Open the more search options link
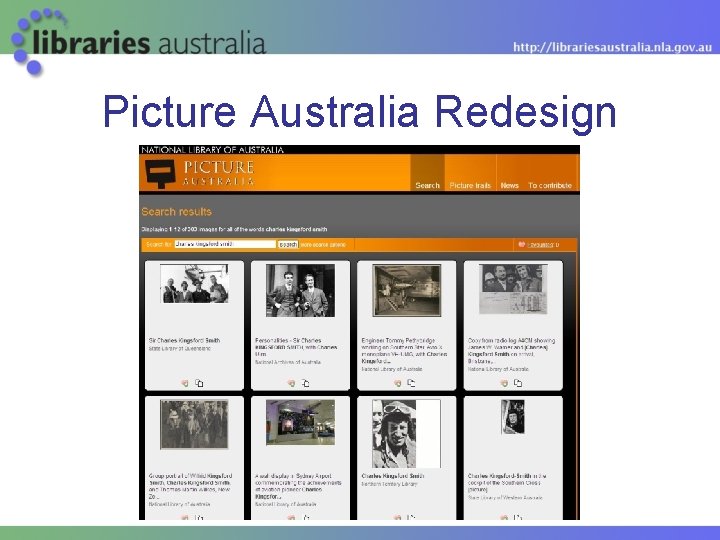Image resolution: width=720 pixels, height=540 pixels. pos(323,245)
